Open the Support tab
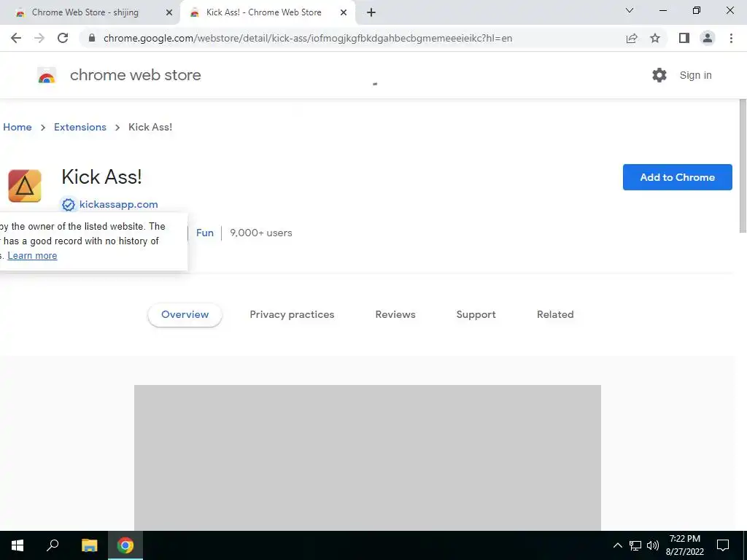 click(476, 314)
